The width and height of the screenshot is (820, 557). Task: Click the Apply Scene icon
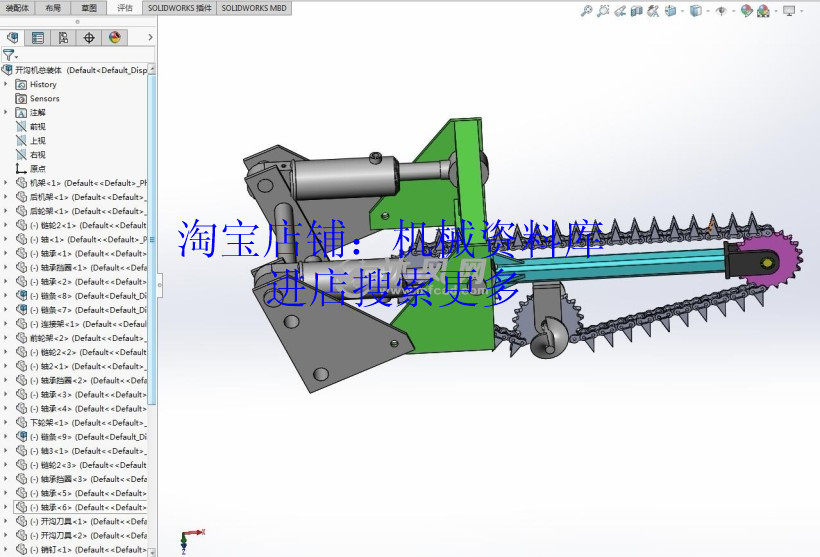[764, 10]
